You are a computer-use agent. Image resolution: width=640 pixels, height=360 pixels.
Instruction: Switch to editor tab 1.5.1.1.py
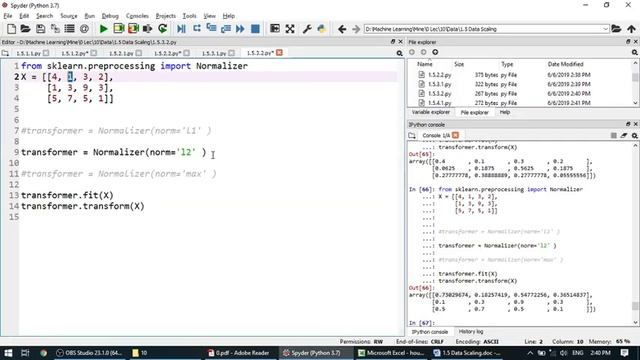(x=29, y=53)
